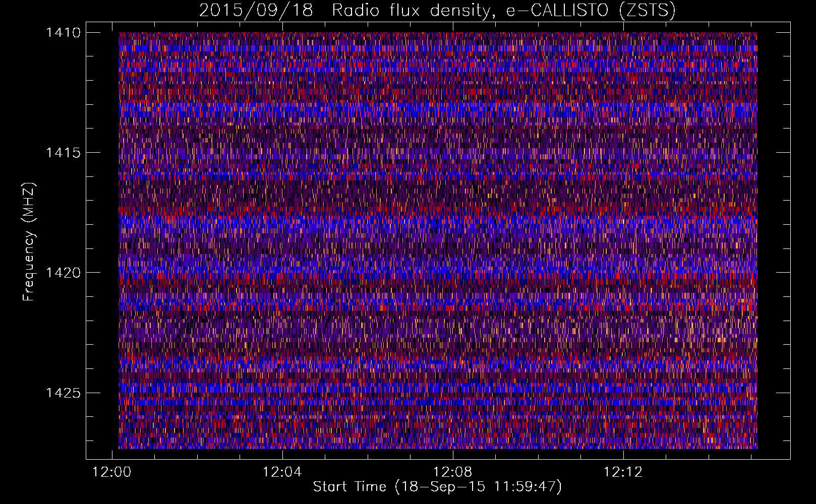Select the 1425 frequency axis label
The width and height of the screenshot is (816, 504).
pyautogui.click(x=63, y=393)
